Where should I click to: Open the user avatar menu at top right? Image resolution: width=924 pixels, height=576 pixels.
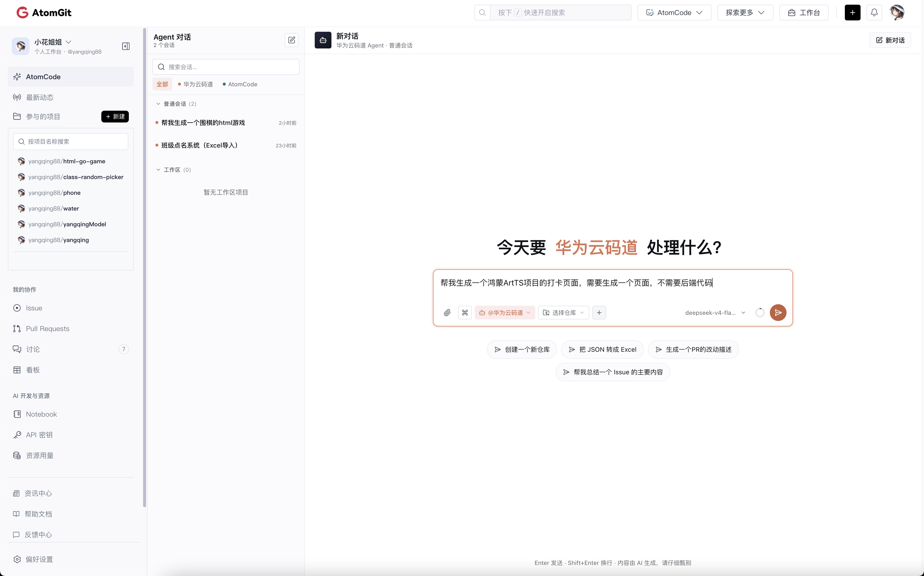click(x=897, y=13)
